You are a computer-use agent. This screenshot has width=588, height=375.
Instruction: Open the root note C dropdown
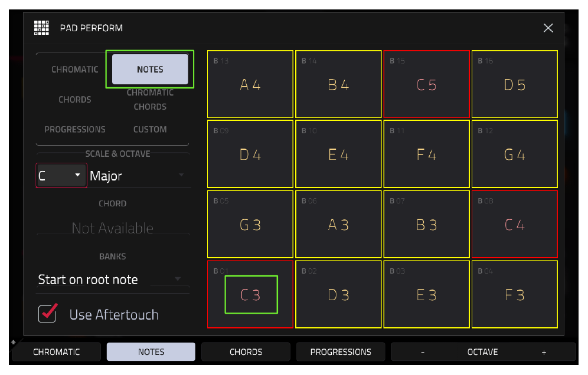(61, 175)
